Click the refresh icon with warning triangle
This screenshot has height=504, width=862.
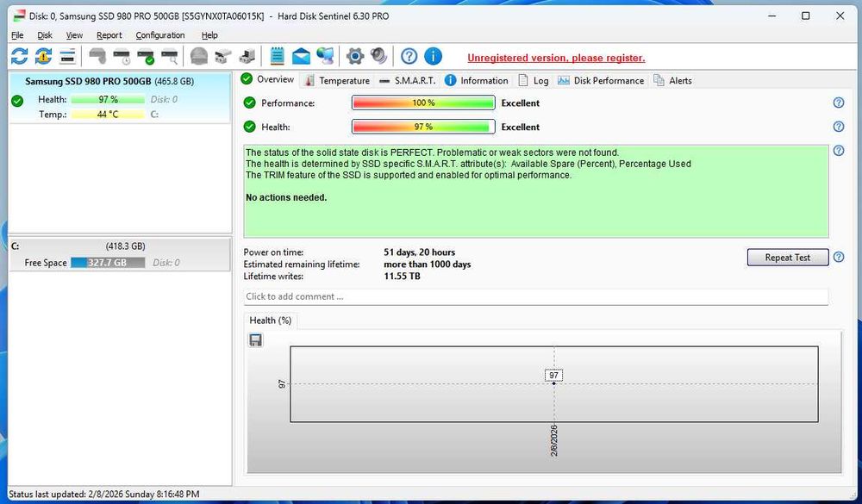click(43, 56)
